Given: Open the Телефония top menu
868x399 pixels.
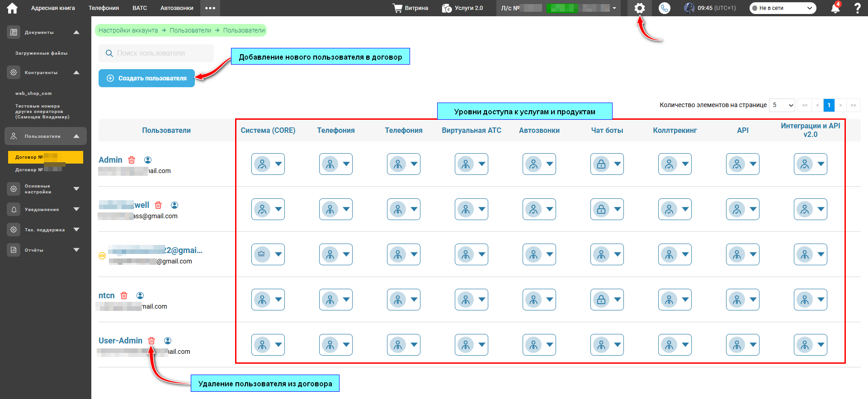Looking at the screenshot, I should (104, 8).
